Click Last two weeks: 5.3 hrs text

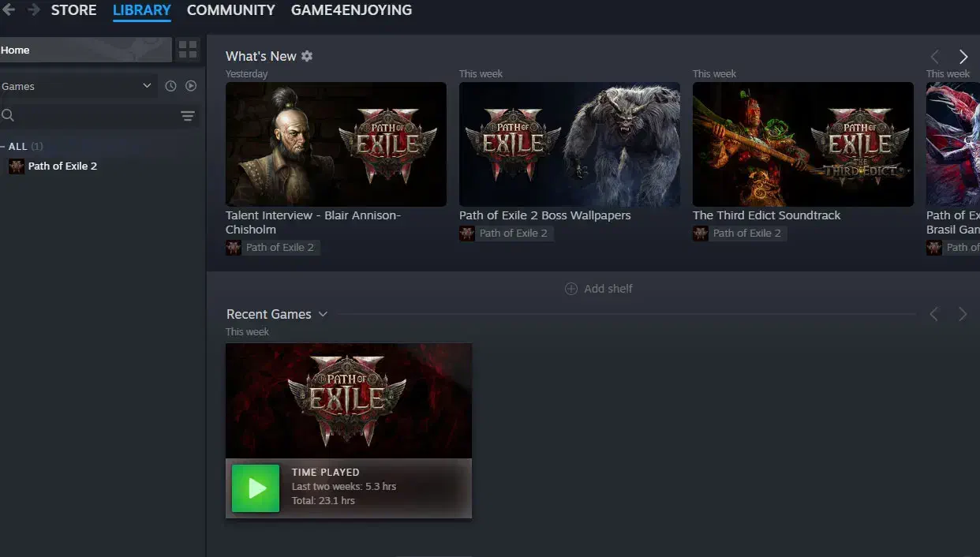(x=344, y=487)
